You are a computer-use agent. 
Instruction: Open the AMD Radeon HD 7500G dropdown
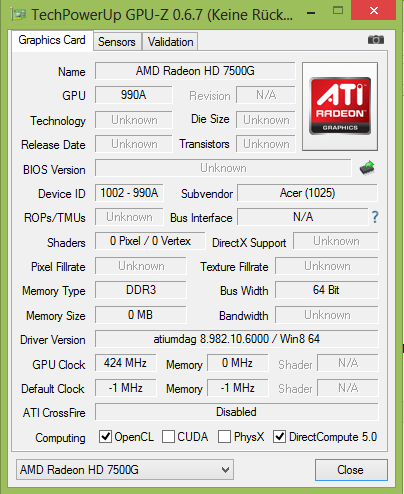point(125,470)
